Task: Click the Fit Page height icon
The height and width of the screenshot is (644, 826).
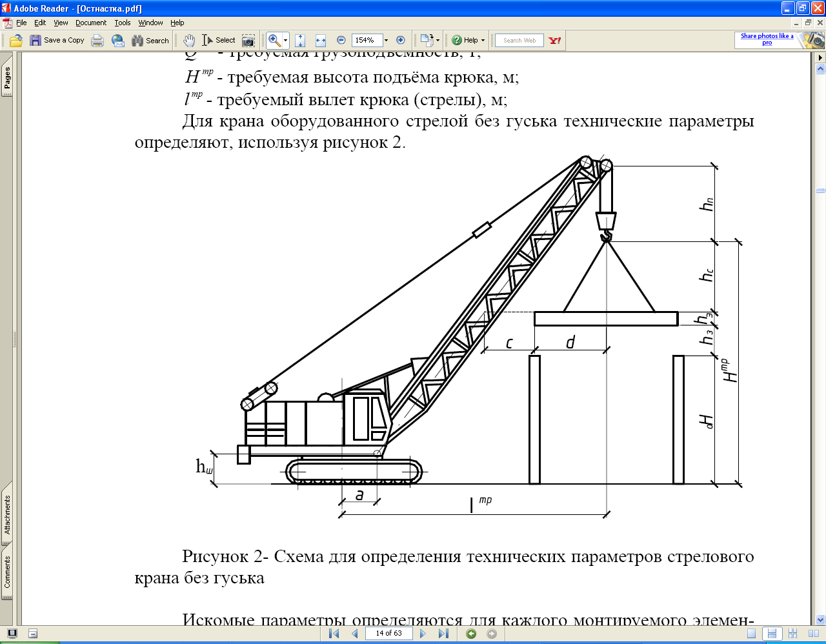Action: coord(300,41)
